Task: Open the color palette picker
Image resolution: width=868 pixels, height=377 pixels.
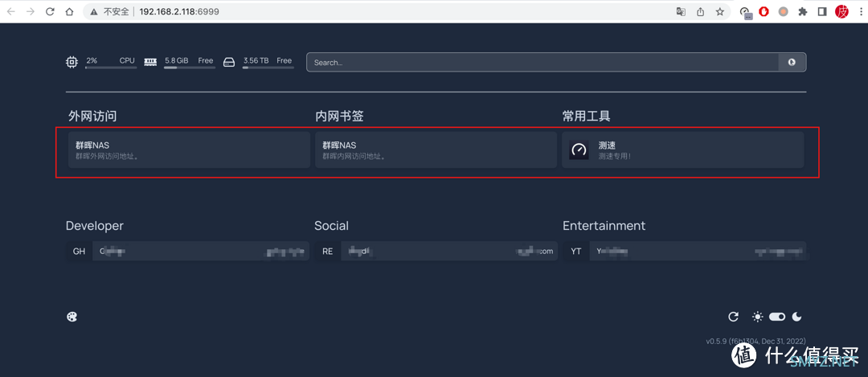Action: click(72, 317)
